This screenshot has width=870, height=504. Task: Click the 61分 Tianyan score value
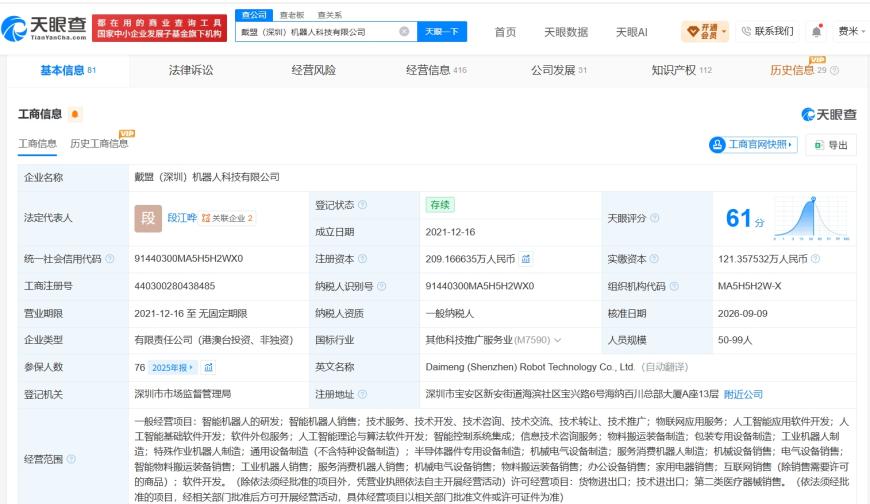[x=745, y=218]
